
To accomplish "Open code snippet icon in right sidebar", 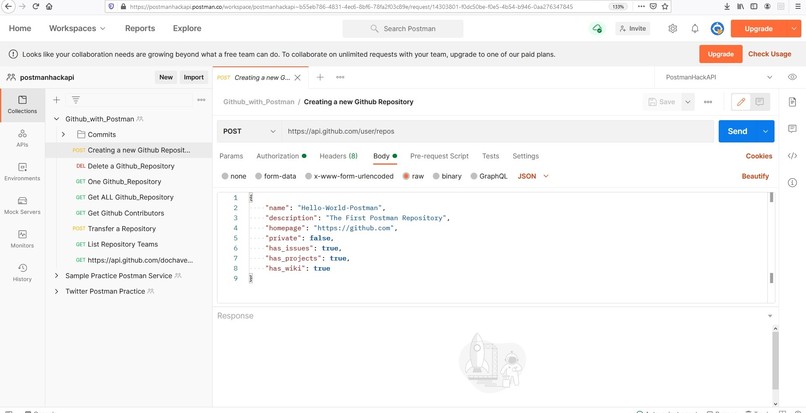I will pos(792,156).
